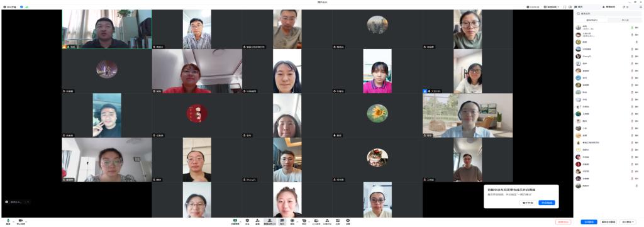Click the blue mute all button
Screen dimensions: 644x227
(589, 222)
